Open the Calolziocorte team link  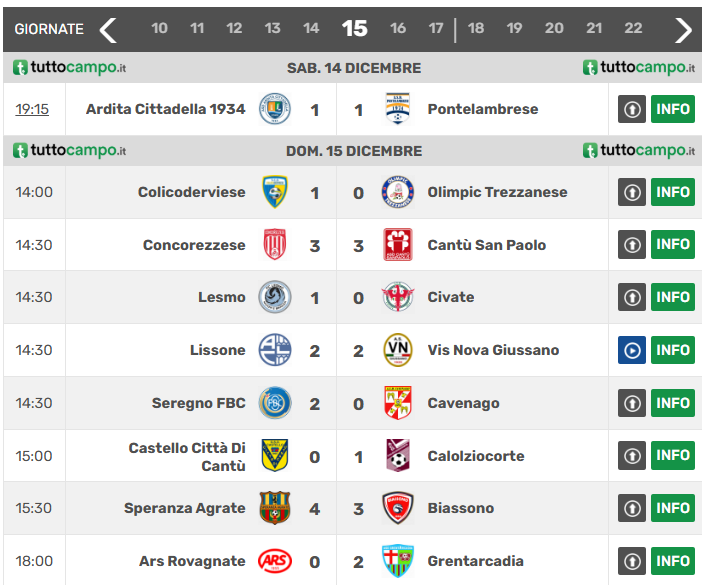(x=475, y=456)
